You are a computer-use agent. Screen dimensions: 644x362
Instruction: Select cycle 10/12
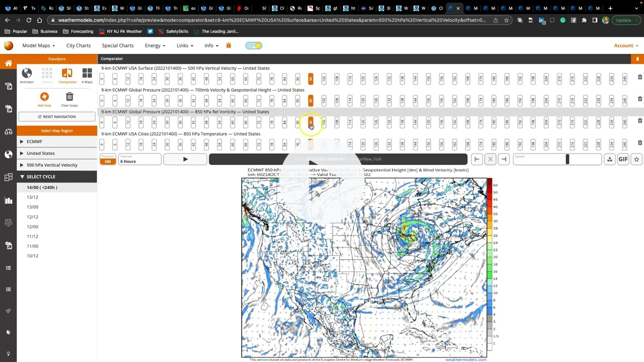[32, 256]
